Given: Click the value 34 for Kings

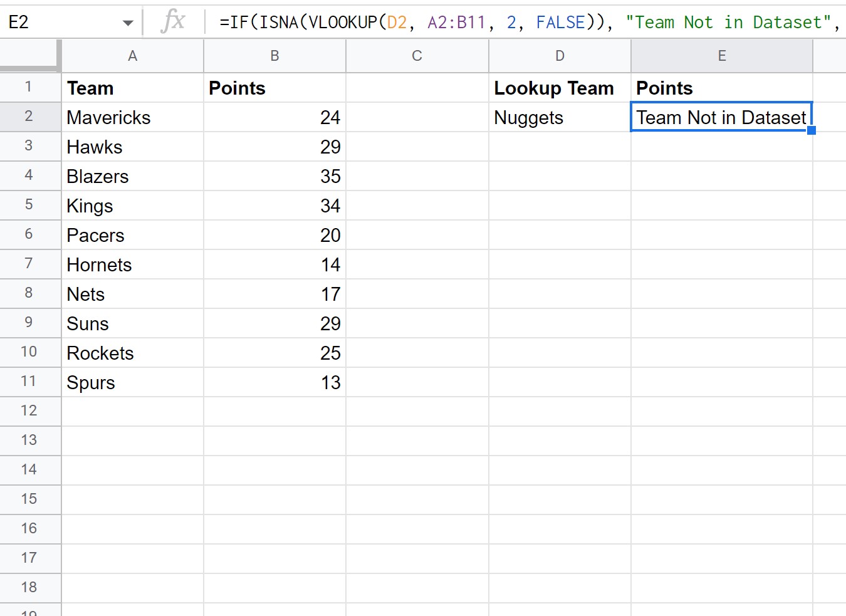Looking at the screenshot, I should point(275,206).
